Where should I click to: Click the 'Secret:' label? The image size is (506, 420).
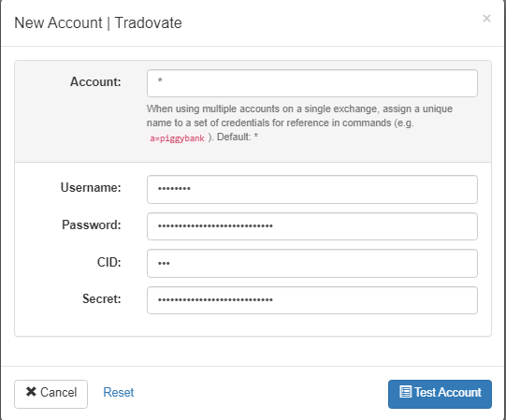click(102, 298)
